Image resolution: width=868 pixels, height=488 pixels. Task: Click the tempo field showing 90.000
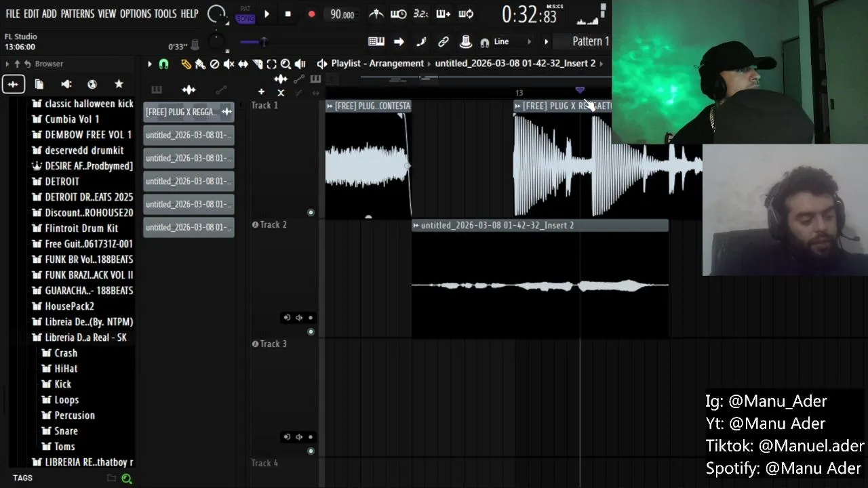tap(342, 14)
